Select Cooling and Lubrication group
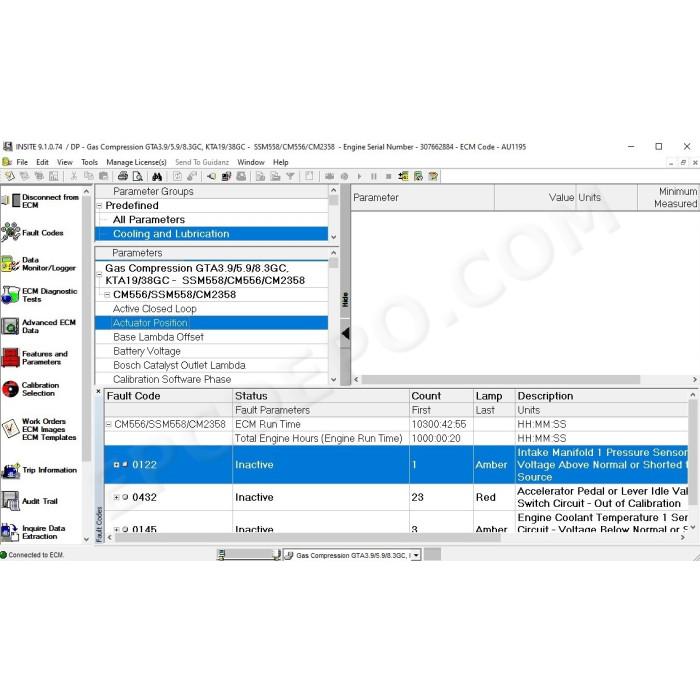700x700 pixels. tap(212, 234)
